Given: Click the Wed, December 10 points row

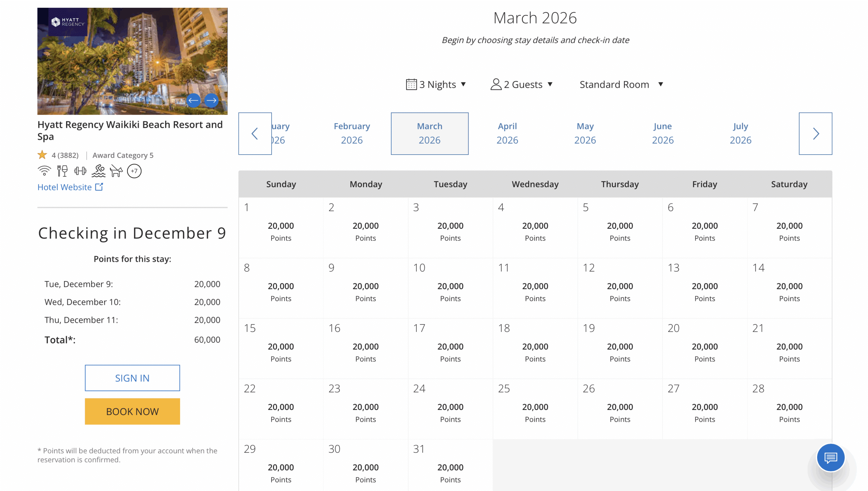Looking at the screenshot, I should tap(132, 302).
